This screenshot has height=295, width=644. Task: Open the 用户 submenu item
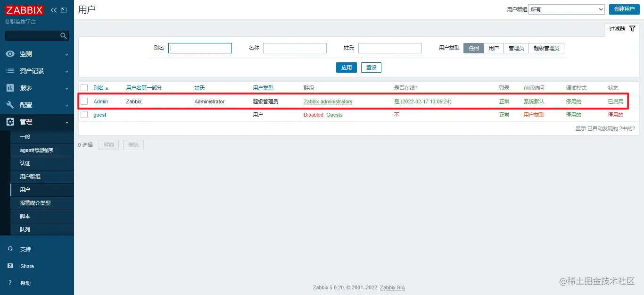coord(42,190)
